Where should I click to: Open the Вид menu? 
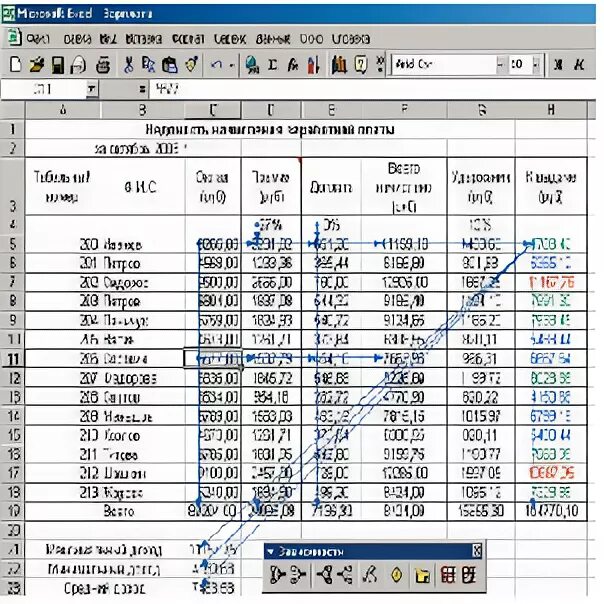[108, 39]
